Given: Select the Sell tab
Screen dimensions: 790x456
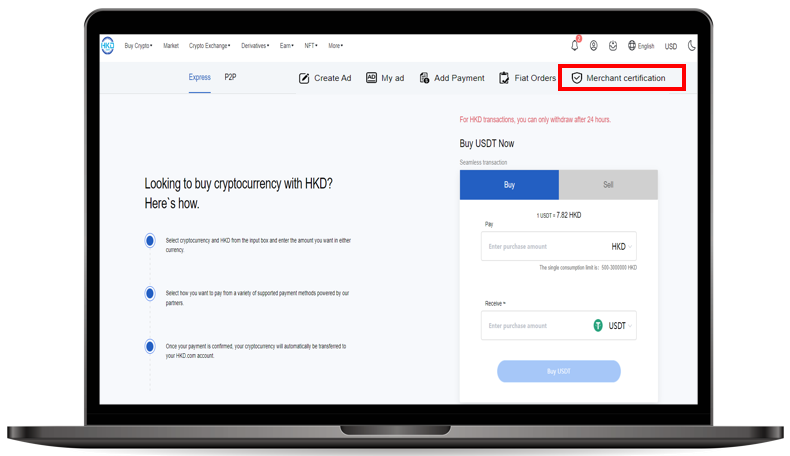Looking at the screenshot, I should (x=608, y=185).
